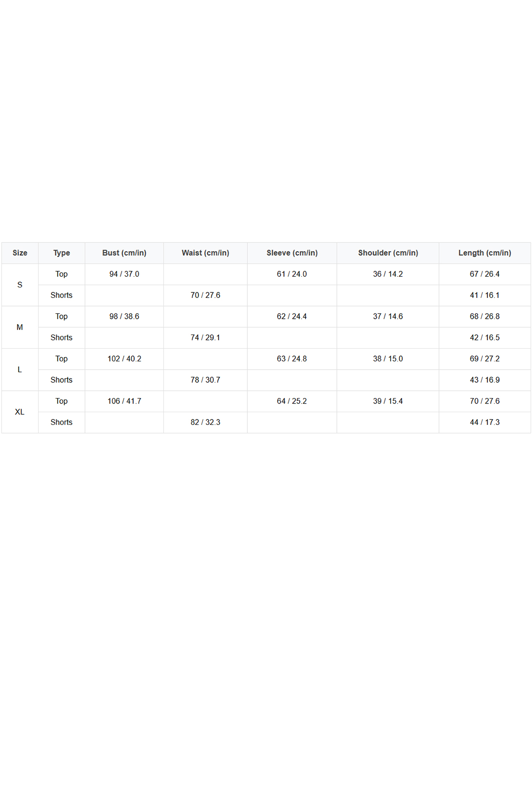Click shoulder value 36 / 14.2
Screen dimensions: 532x798
click(x=388, y=274)
